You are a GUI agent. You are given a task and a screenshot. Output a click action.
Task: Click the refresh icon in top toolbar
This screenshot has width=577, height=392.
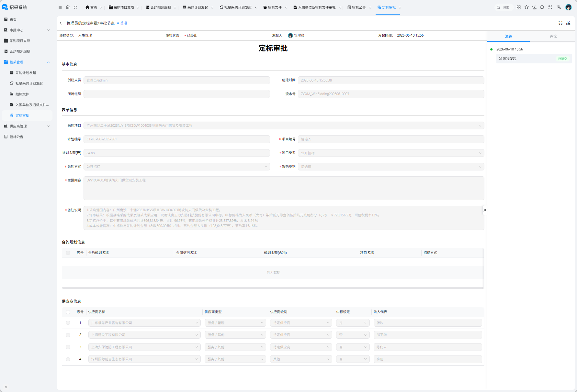coord(75,7)
